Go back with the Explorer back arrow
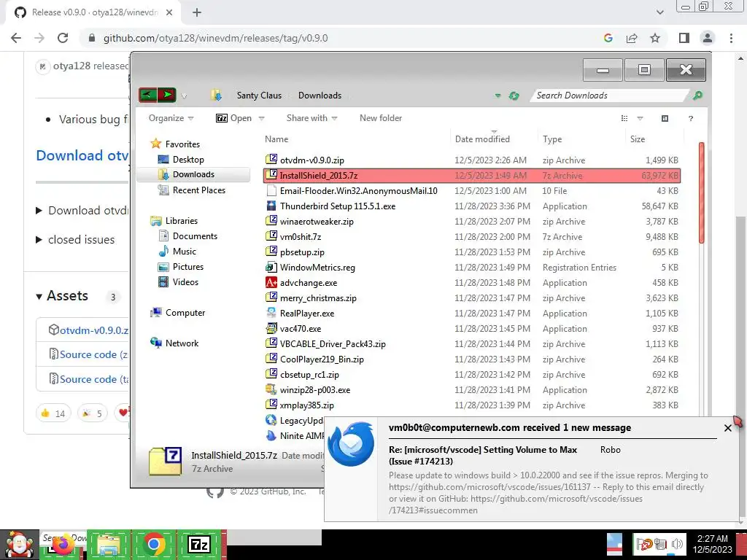 [x=147, y=96]
